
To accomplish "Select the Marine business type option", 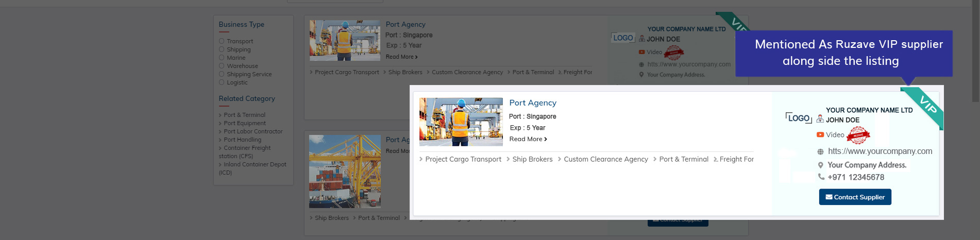I will (x=222, y=58).
